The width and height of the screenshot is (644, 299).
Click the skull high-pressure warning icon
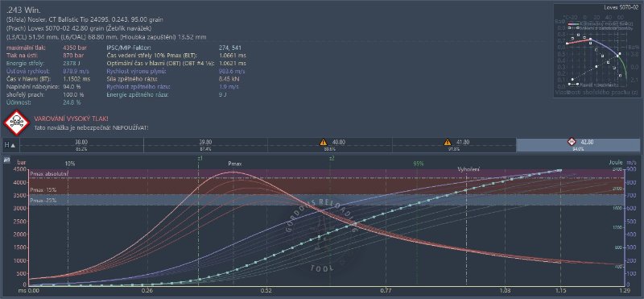[16, 123]
